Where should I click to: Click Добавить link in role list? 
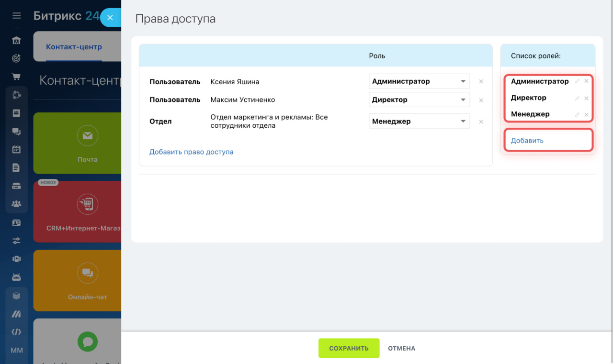point(527,141)
